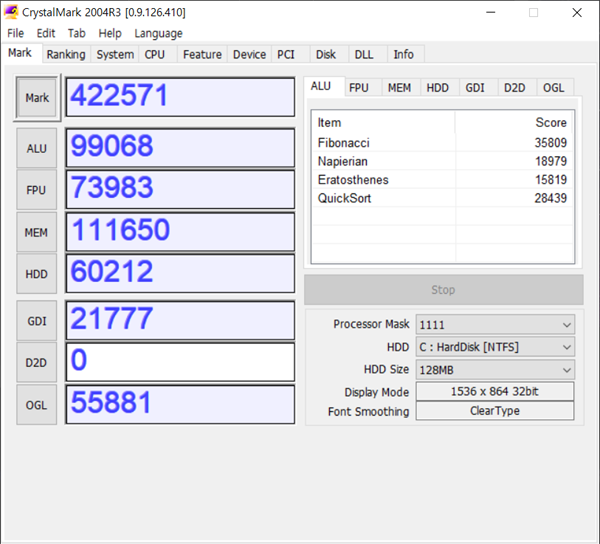This screenshot has width=600, height=544.
Task: Switch to the Device tab
Action: coord(249,54)
